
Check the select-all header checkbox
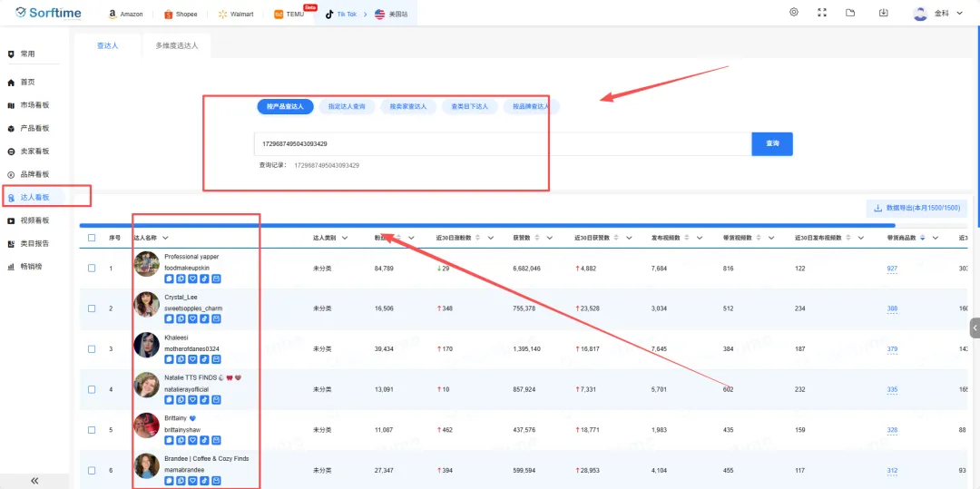point(92,238)
